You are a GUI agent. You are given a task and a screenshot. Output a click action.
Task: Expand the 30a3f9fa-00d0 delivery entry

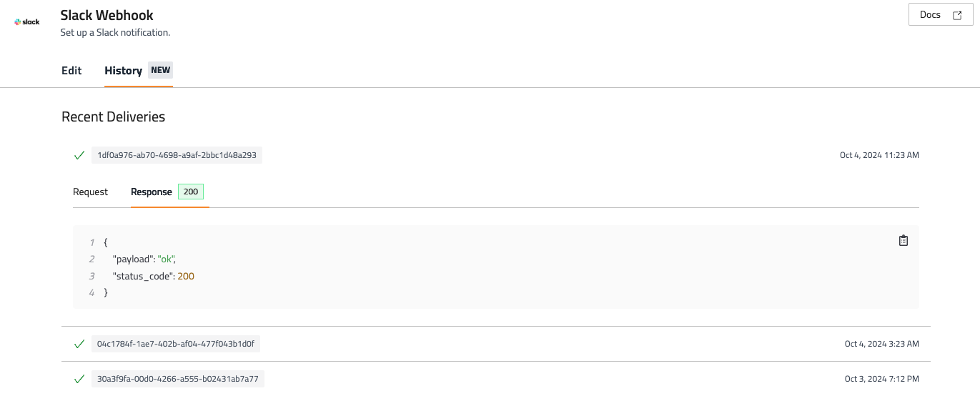[177, 379]
